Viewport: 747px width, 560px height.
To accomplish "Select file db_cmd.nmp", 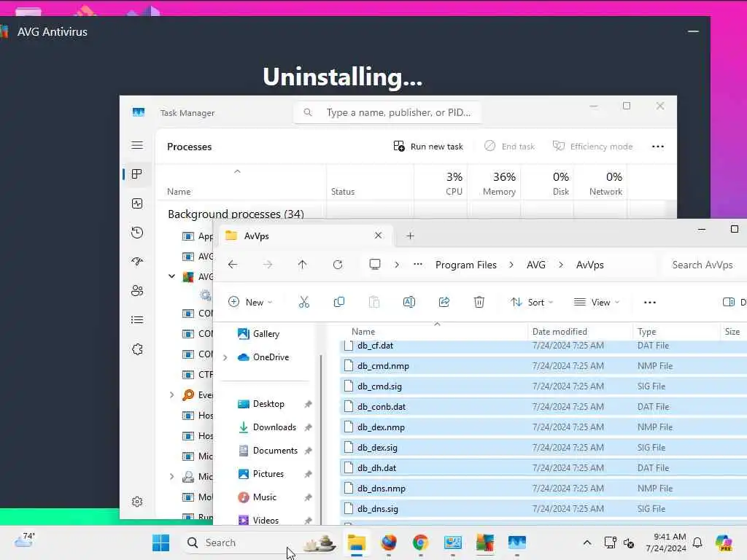I will 543,366.
